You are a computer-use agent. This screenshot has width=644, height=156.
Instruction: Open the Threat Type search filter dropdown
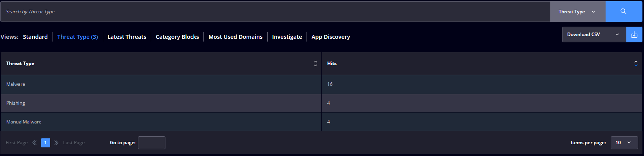tap(578, 12)
